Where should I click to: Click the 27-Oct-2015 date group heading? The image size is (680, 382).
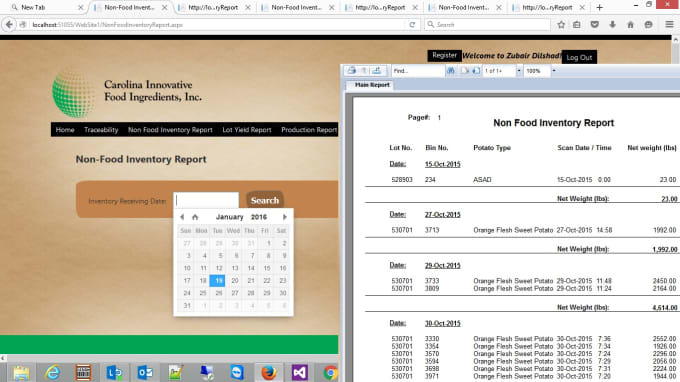[x=442, y=215]
